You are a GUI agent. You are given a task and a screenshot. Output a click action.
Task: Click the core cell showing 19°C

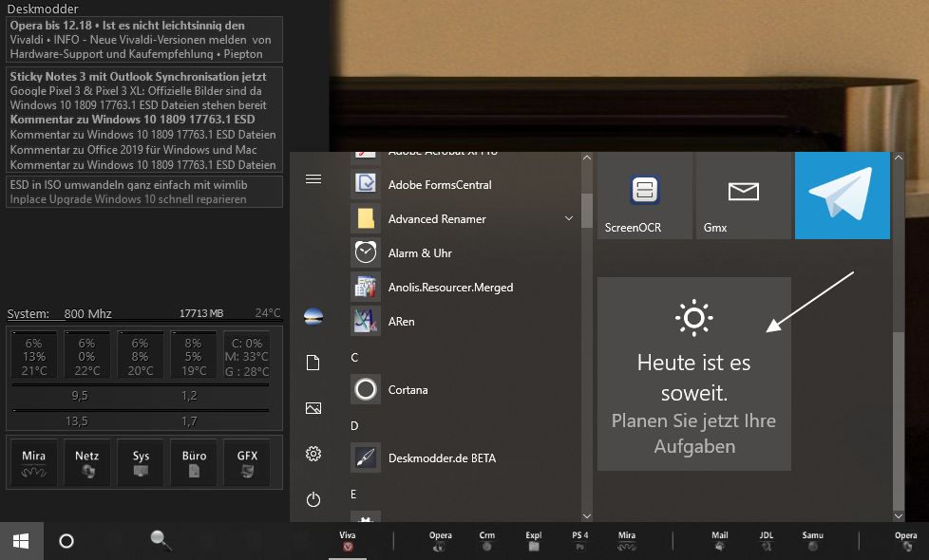[x=194, y=357]
